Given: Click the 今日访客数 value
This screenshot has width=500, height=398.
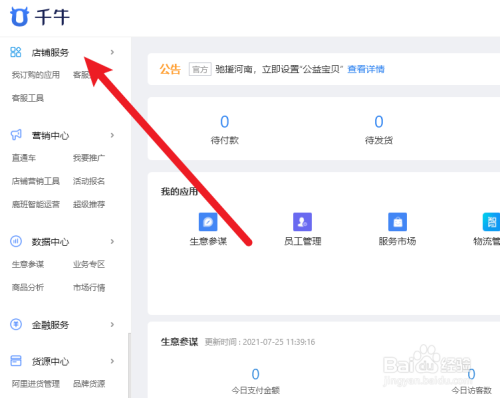Looking at the screenshot, I should 471,374.
